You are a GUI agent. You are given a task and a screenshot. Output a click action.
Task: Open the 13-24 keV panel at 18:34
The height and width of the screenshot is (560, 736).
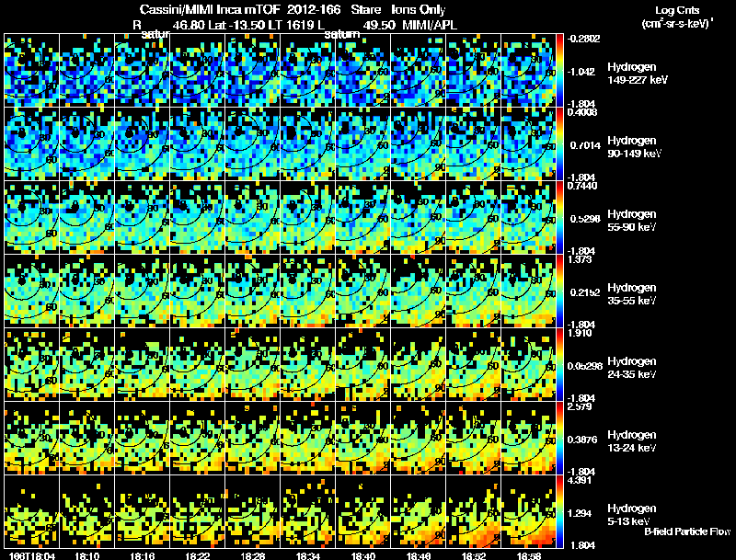click(308, 439)
